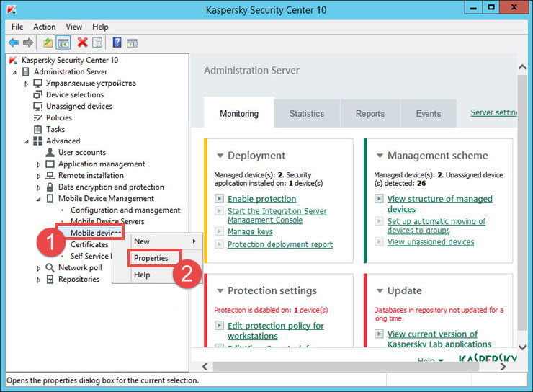533x392 pixels.
Task: Switch to the Events tab
Action: coord(429,114)
